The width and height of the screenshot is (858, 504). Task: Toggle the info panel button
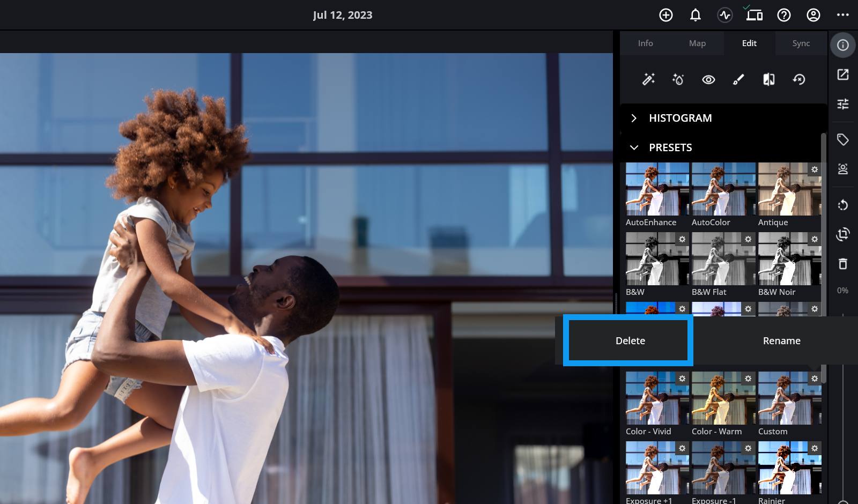[843, 45]
